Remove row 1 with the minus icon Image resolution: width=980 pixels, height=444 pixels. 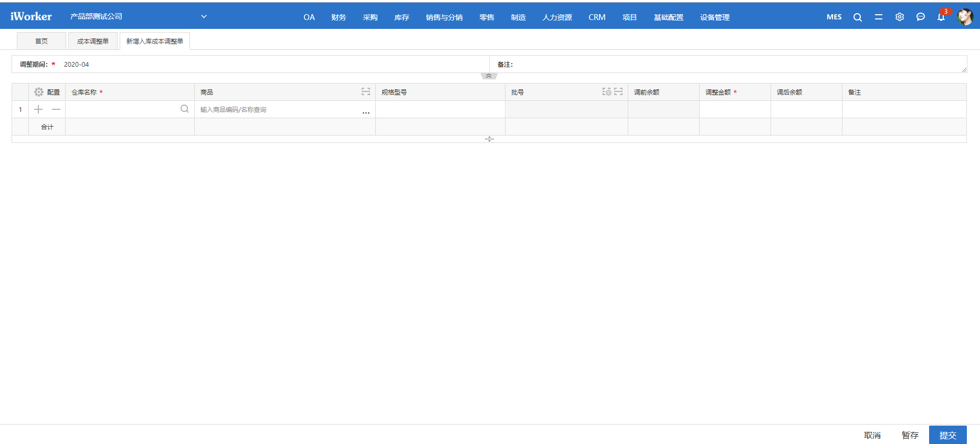click(x=56, y=109)
